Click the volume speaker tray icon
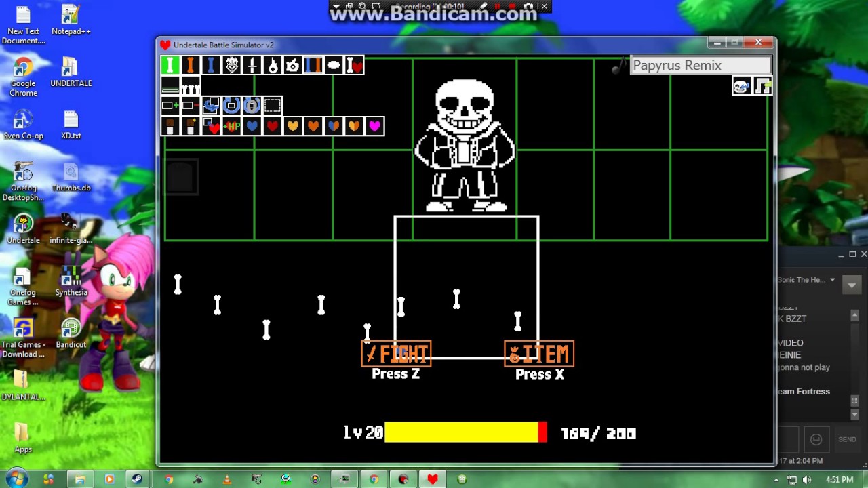868x488 pixels. tap(806, 480)
